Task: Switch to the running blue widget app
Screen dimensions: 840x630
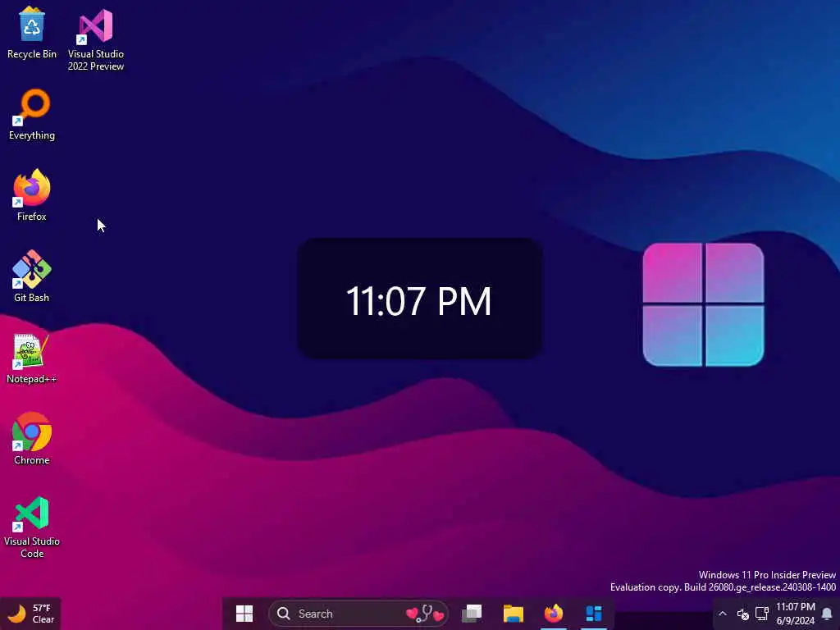Action: pos(594,614)
